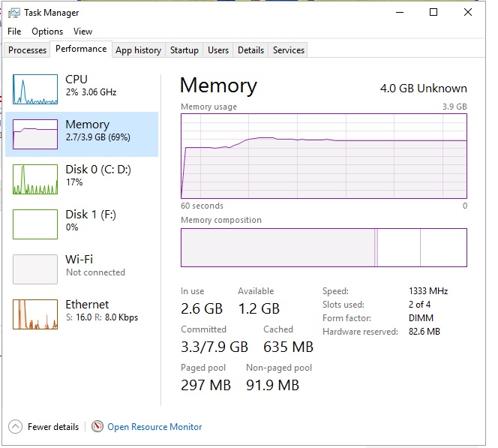Image resolution: width=498 pixels, height=448 pixels.
Task: Click the Wi-Fi Not connected text
Action: click(95, 272)
